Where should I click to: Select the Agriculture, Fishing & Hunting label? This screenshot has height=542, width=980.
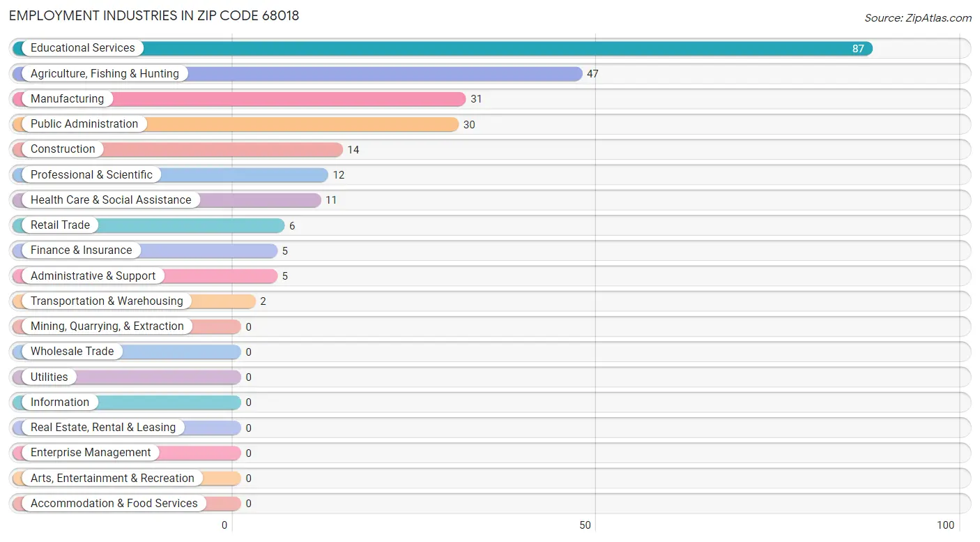tap(105, 73)
